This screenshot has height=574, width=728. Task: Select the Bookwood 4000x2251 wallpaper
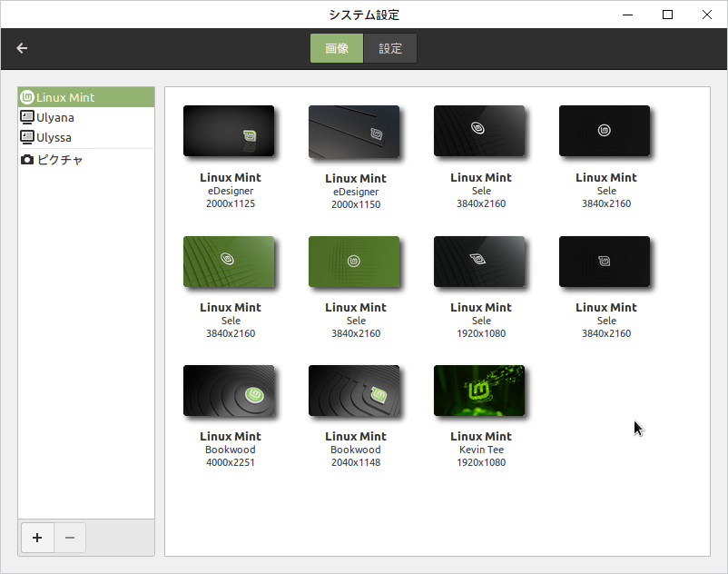tap(229, 391)
